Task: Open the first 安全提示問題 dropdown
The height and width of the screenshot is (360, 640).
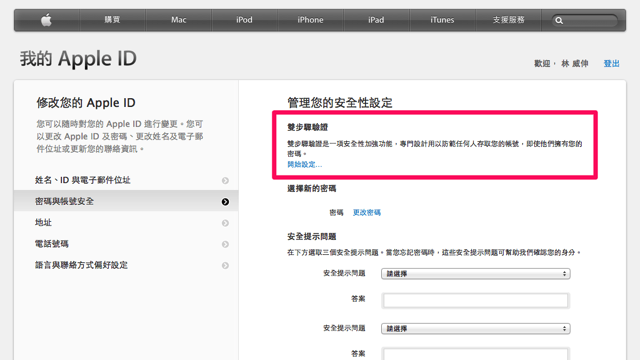Action: coord(476,274)
